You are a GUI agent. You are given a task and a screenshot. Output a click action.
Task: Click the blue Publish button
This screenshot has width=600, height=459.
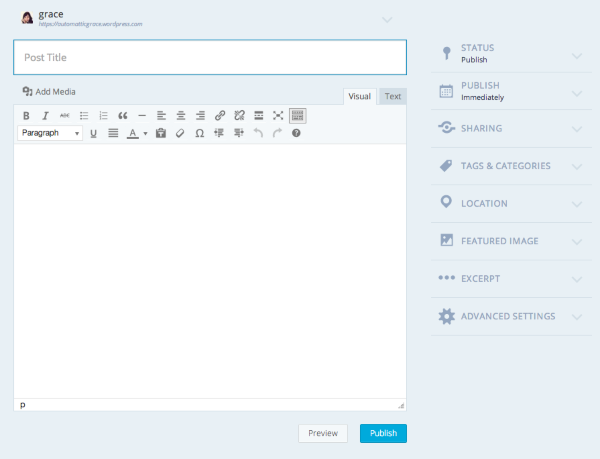[383, 433]
